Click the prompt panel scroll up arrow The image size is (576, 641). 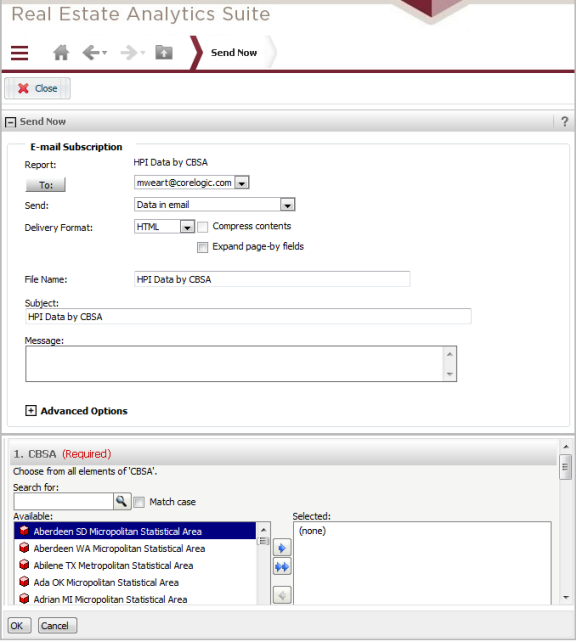tap(565, 446)
